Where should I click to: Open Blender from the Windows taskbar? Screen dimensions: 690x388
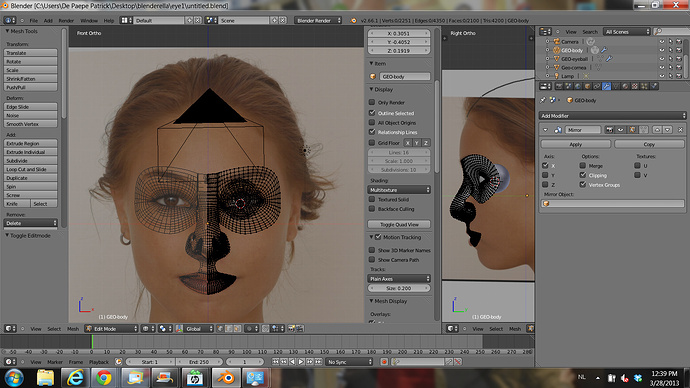pos(226,378)
